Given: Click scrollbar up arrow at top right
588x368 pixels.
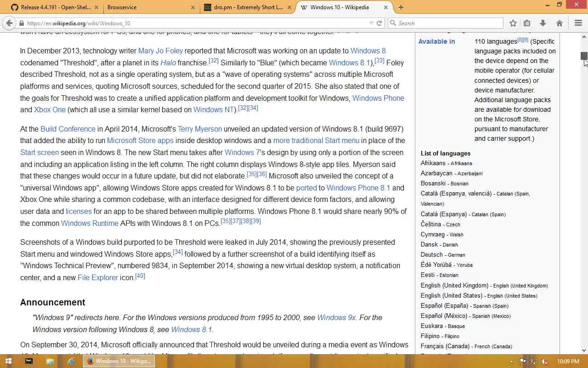Looking at the screenshot, I should 584,37.
